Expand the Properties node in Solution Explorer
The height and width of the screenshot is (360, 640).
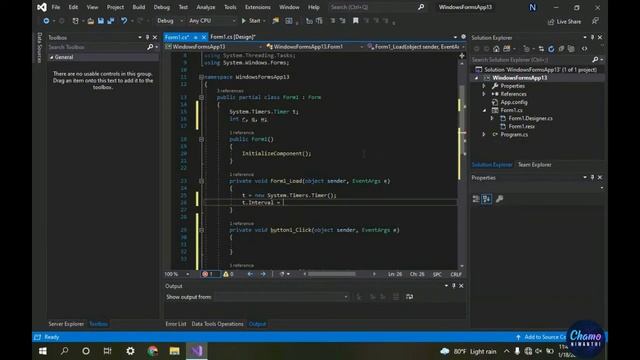[x=484, y=86]
